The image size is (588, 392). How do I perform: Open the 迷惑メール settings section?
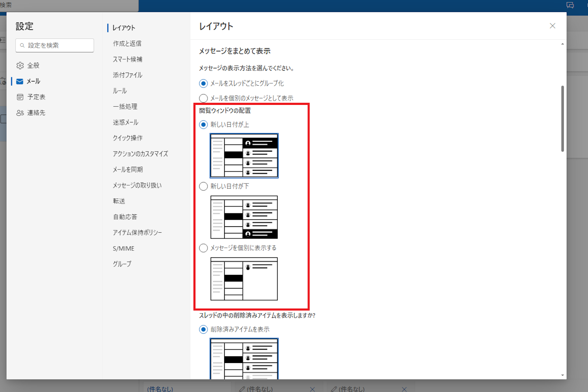coord(125,122)
